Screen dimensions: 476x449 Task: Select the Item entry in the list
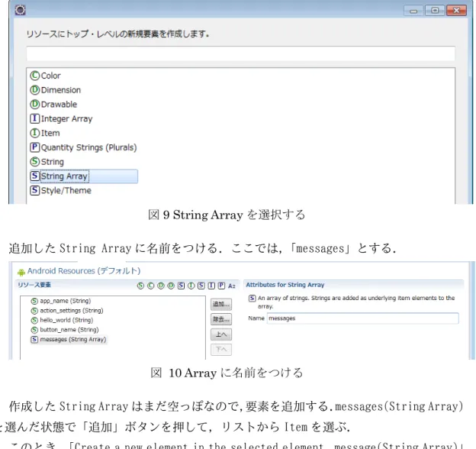pyautogui.click(x=45, y=133)
